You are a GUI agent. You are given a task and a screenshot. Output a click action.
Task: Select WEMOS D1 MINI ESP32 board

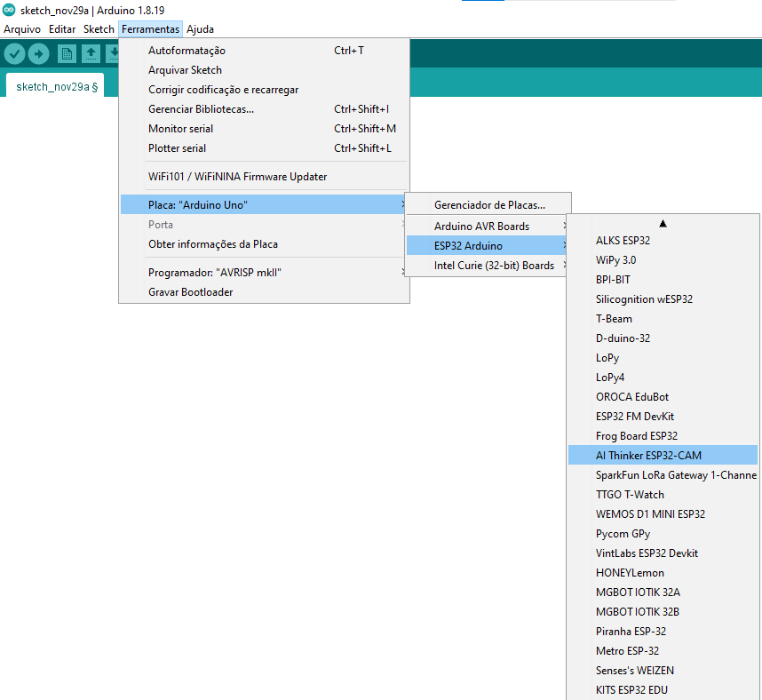(663, 513)
